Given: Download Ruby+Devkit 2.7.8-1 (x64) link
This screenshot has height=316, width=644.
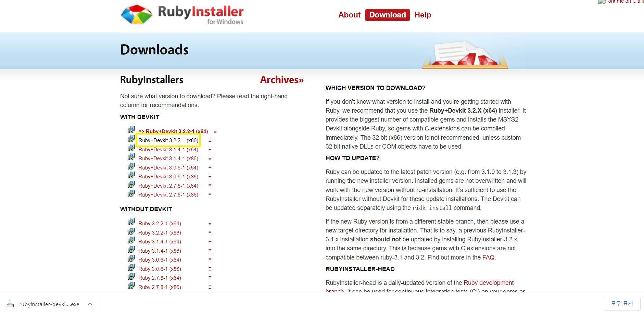Looking at the screenshot, I should pos(168,186).
